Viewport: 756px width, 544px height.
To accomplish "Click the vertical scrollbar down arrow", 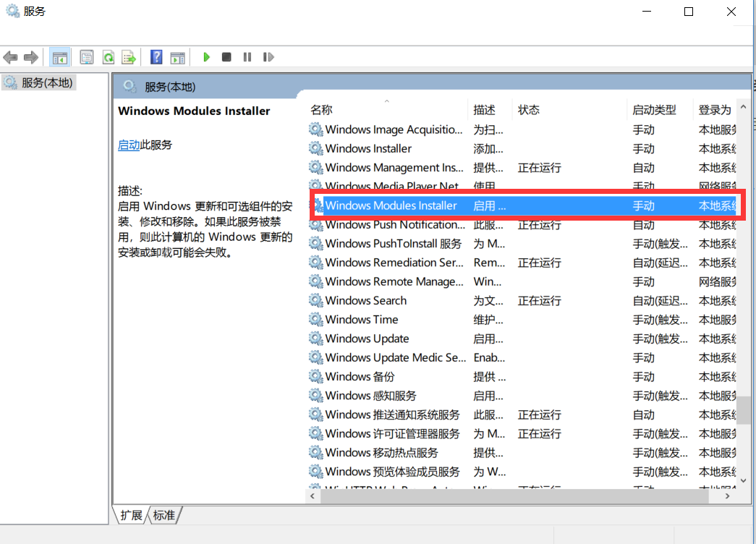I will 742,480.
